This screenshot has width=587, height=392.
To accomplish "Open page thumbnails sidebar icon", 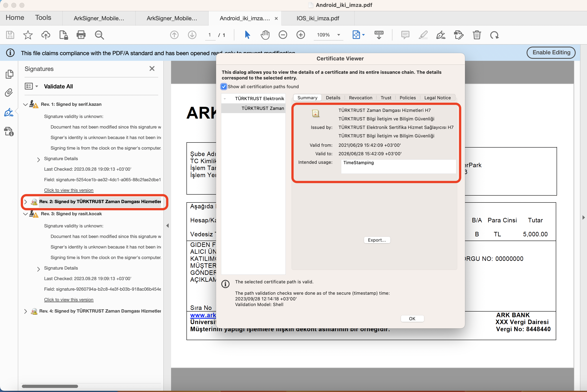I will 9,74.
